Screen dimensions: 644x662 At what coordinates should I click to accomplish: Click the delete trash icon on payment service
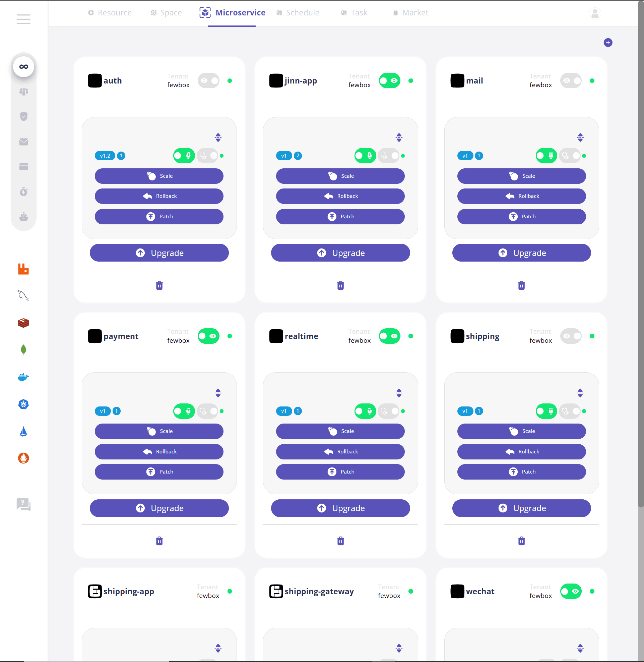click(159, 540)
